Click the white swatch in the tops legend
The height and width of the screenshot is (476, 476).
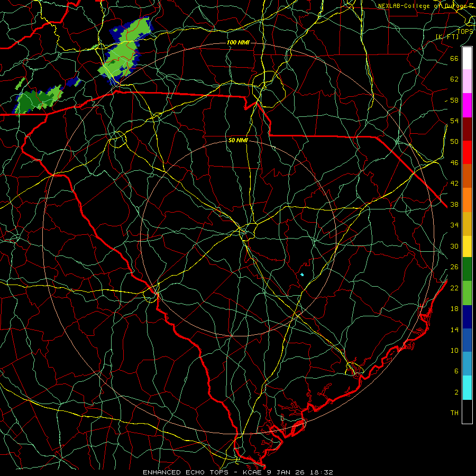[467, 58]
